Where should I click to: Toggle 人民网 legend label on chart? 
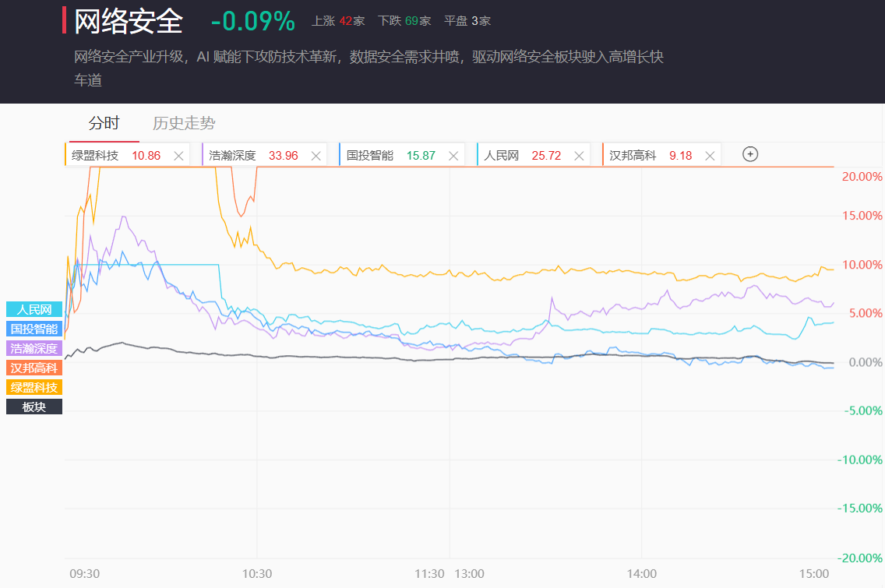34,310
